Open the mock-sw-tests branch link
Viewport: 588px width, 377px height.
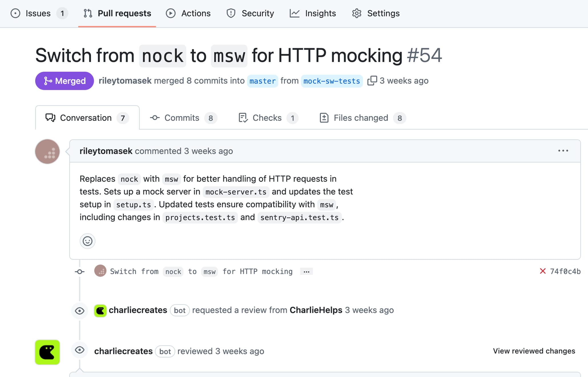coord(332,81)
